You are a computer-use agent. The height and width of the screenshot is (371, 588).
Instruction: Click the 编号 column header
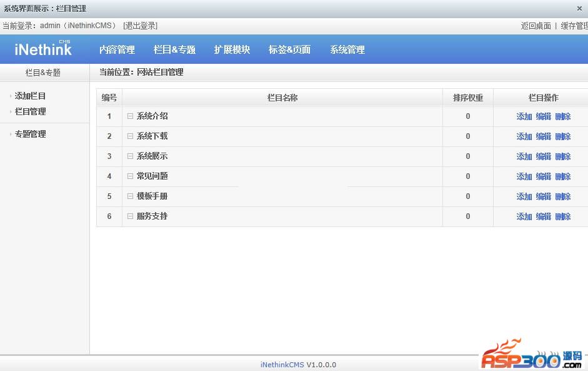pos(109,98)
